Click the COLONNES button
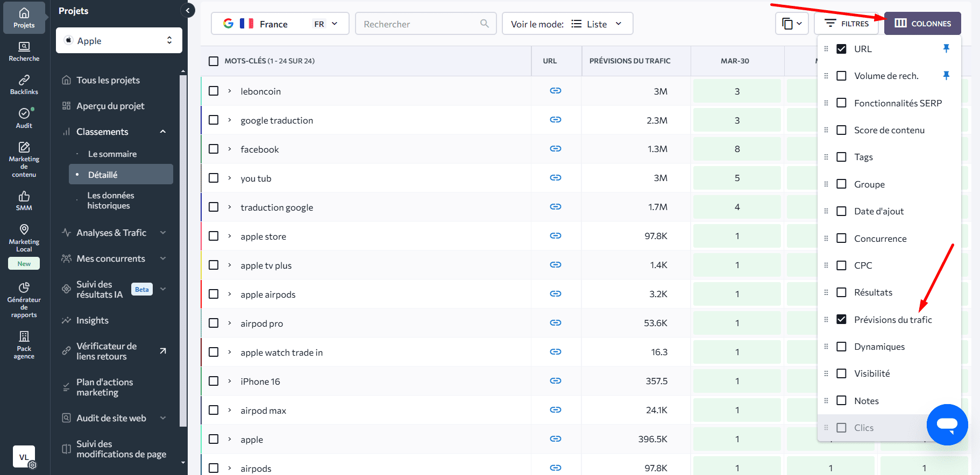The image size is (980, 475). (x=922, y=24)
